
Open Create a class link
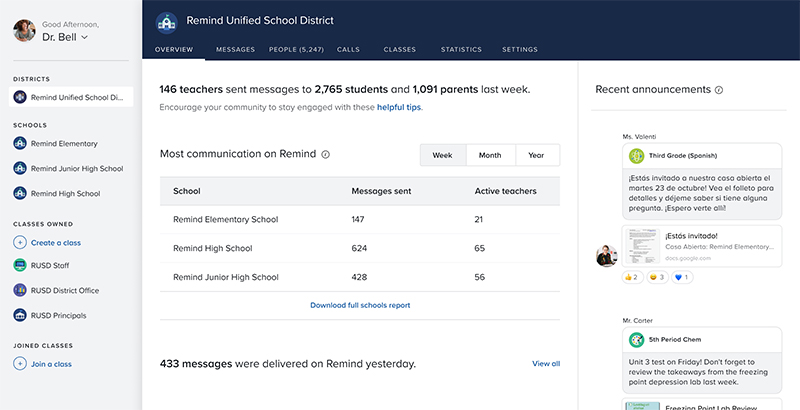click(x=56, y=243)
